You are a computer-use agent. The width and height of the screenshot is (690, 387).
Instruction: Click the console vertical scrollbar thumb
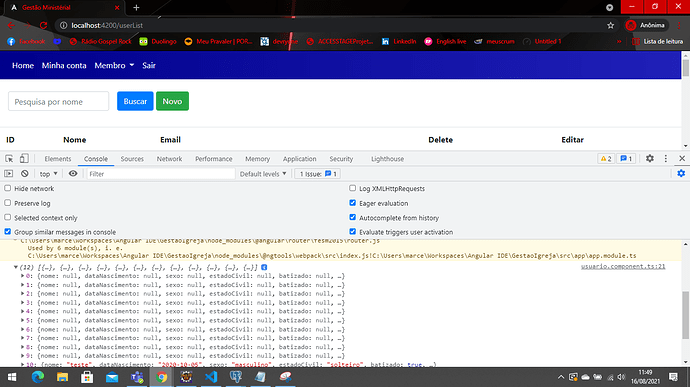(x=686, y=315)
